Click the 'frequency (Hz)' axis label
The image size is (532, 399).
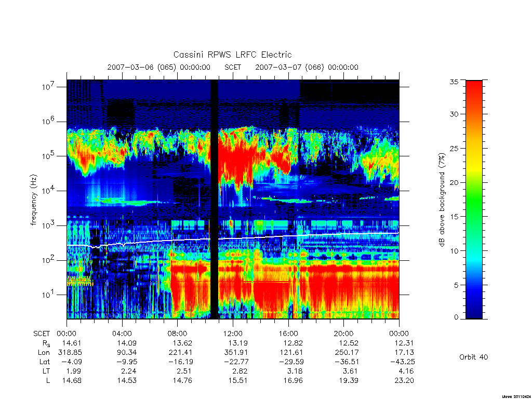click(34, 200)
